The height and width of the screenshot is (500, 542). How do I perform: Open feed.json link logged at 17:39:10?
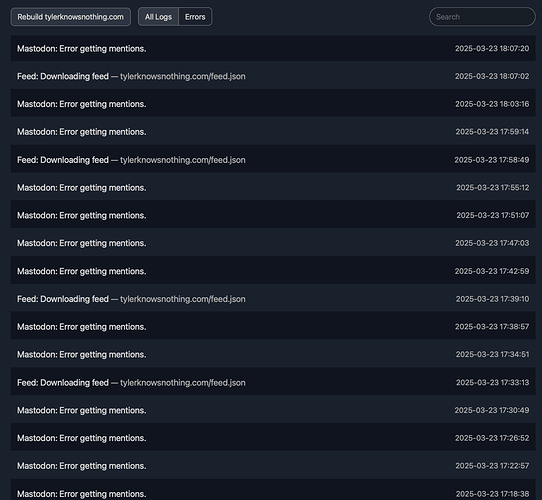[x=183, y=299]
